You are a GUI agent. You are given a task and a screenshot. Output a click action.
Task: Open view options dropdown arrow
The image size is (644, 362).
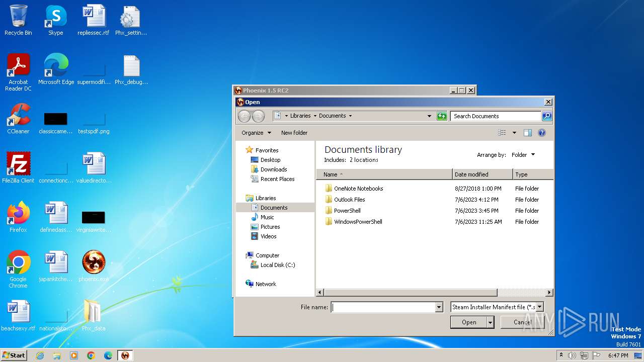(x=514, y=133)
